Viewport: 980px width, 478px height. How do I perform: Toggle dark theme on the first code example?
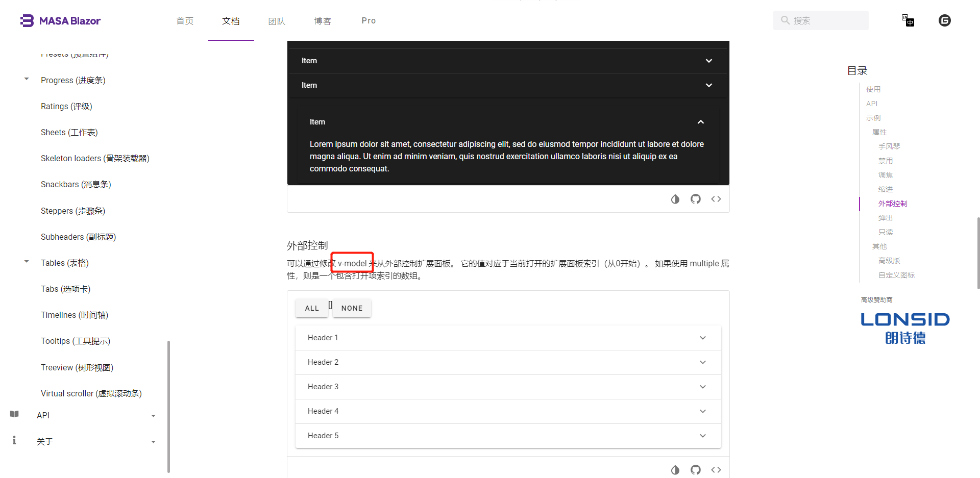(675, 199)
